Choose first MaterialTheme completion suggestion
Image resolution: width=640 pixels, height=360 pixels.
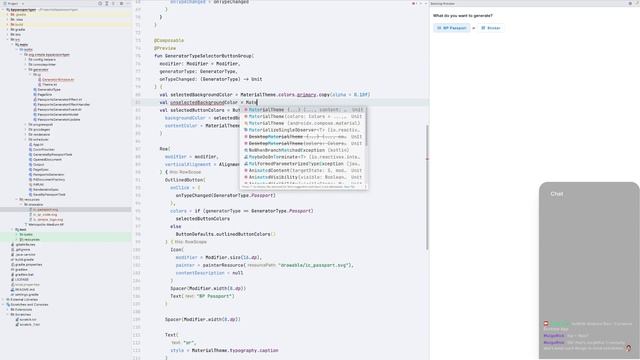coord(303,109)
